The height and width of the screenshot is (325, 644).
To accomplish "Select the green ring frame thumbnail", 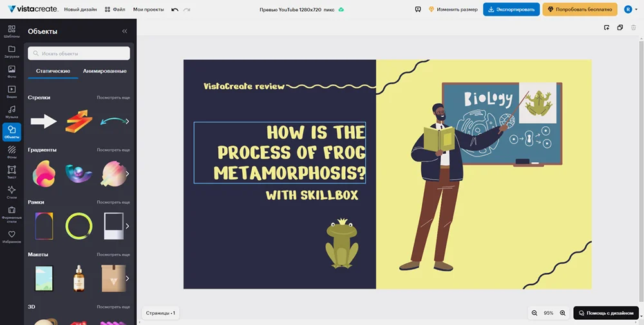I will click(x=79, y=226).
